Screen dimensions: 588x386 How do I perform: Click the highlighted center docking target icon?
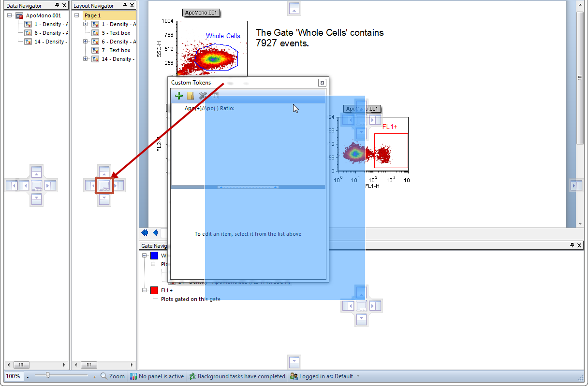[x=104, y=185]
